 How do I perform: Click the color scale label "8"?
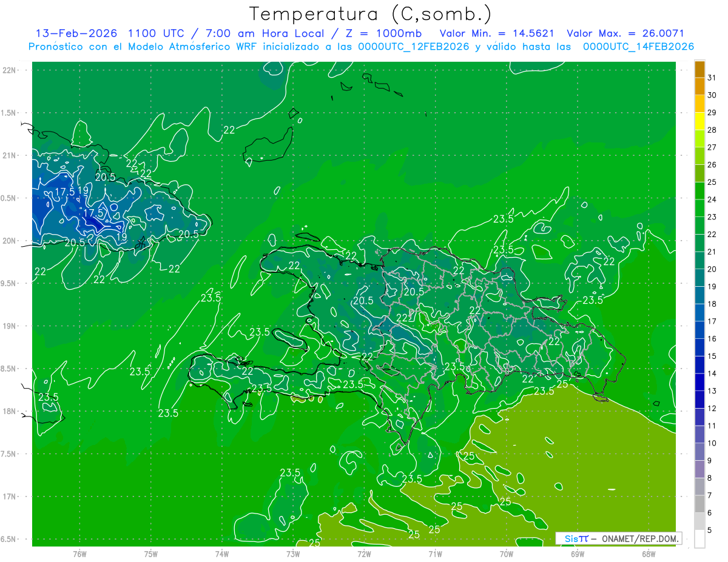[x=710, y=478]
